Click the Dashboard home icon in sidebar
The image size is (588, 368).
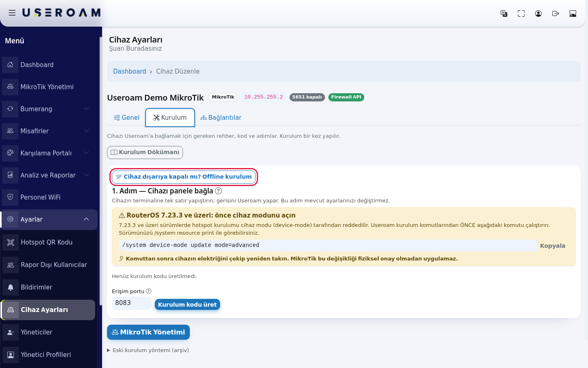pos(10,65)
